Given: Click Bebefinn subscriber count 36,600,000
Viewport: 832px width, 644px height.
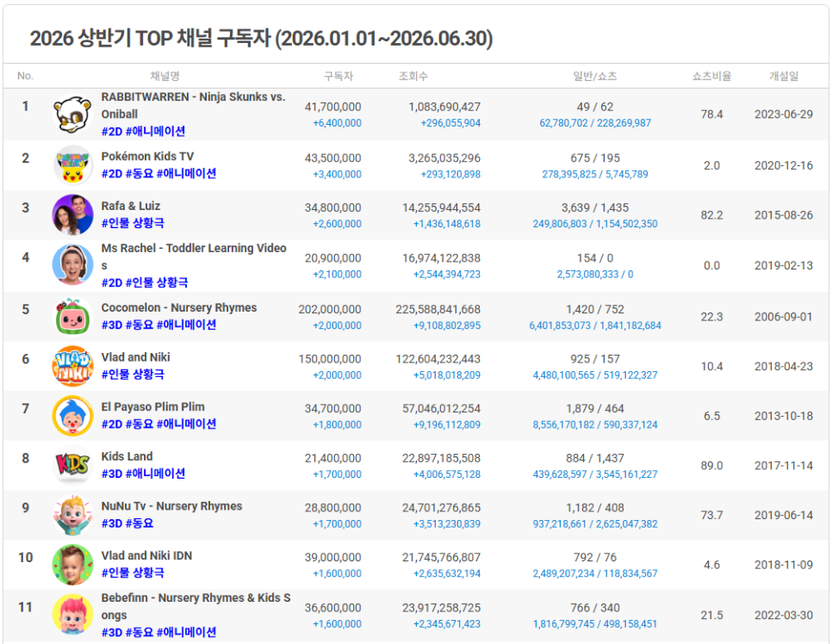Looking at the screenshot, I should click(333, 608).
